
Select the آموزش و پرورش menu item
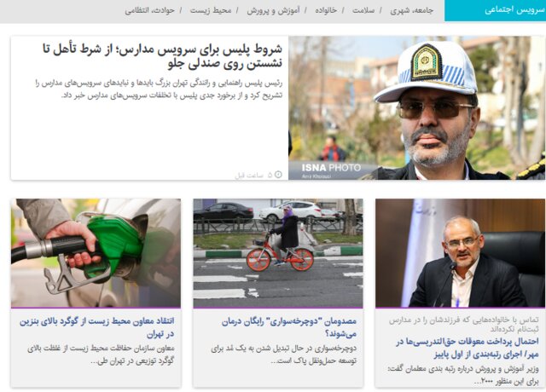point(273,10)
